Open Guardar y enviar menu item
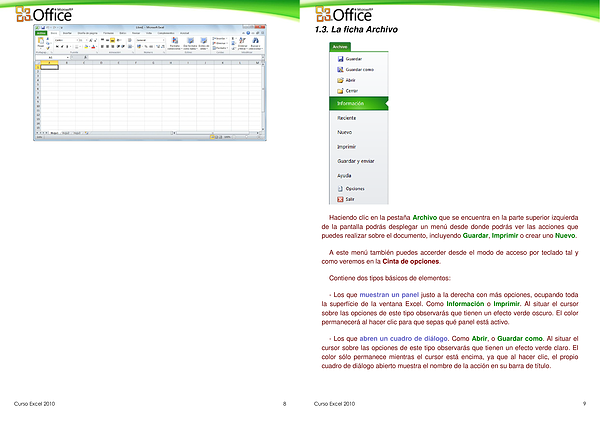The width and height of the screenshot is (600, 424). tap(356, 161)
